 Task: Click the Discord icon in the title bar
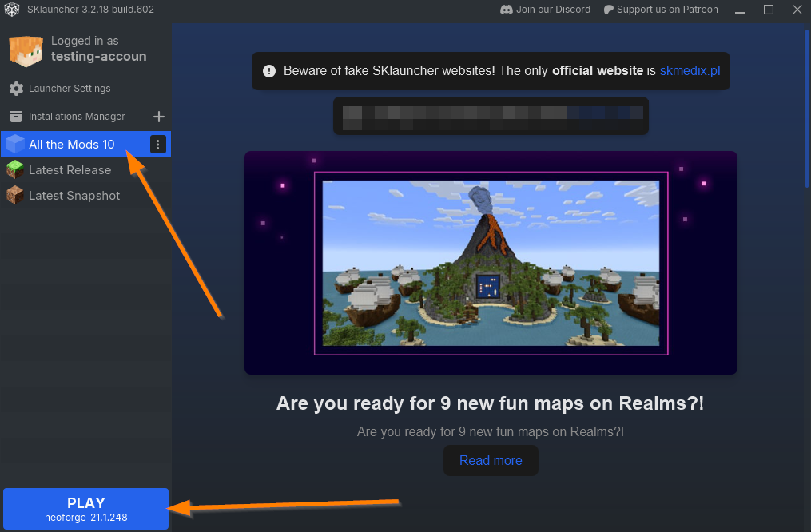(507, 10)
